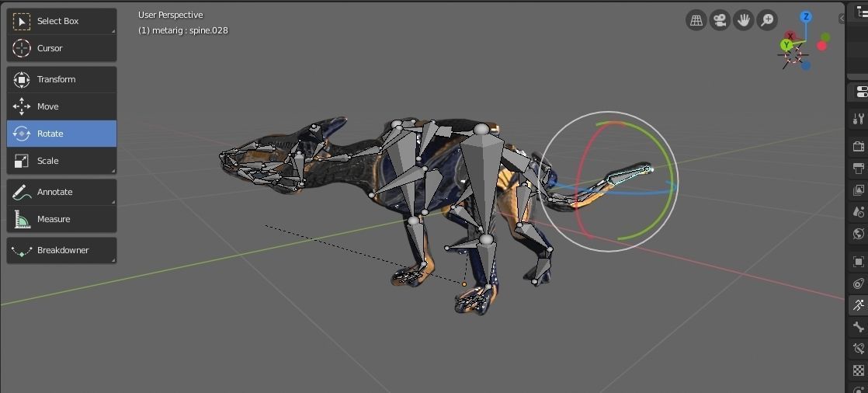868x393 pixels.
Task: Select the Select Box tool
Action: [x=61, y=21]
